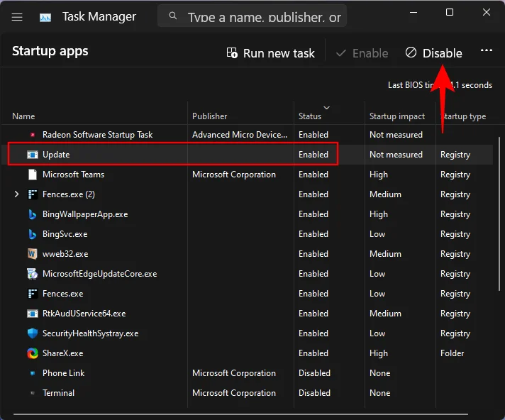Click the Task Manager app icon

point(45,17)
